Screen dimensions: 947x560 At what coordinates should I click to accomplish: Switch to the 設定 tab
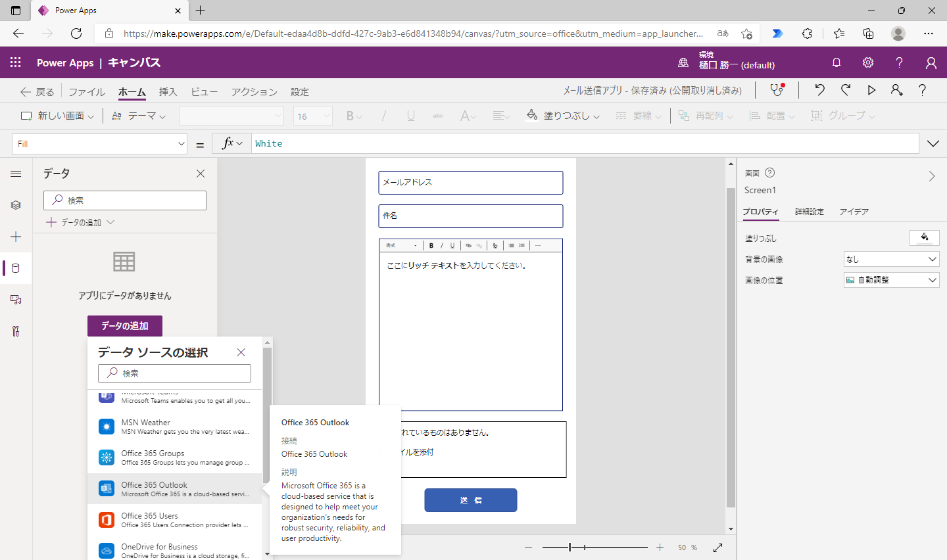pyautogui.click(x=300, y=92)
